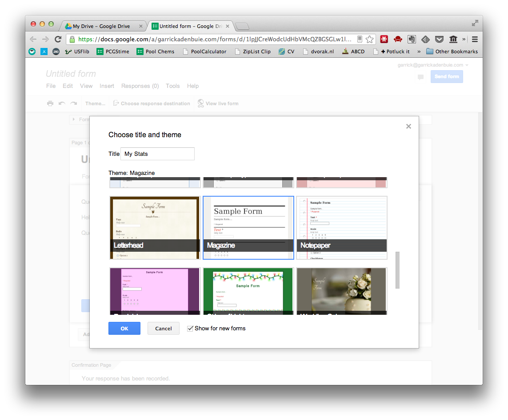The image size is (508, 420).
Task: Open the Chrome hamburger menu
Action: 475,40
